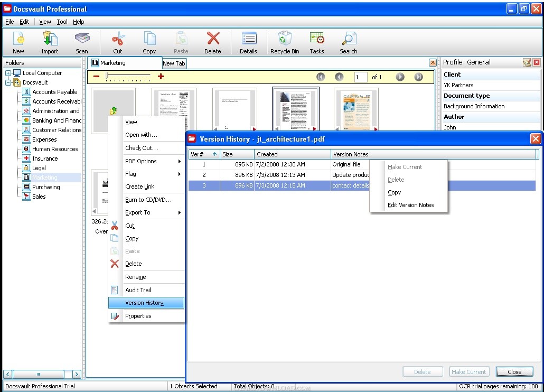Collapse the Docsvault tree node

pos(8,82)
